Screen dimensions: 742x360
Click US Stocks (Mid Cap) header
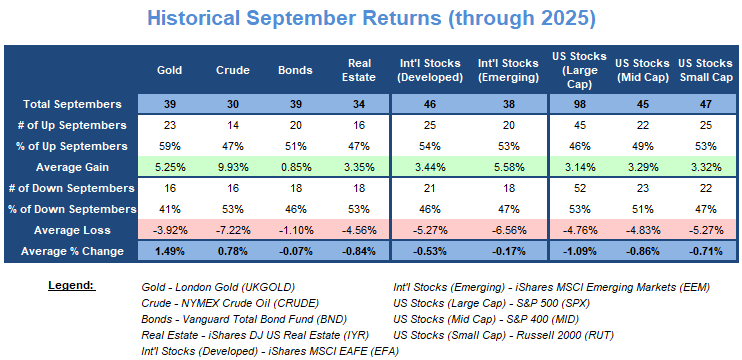click(x=642, y=70)
